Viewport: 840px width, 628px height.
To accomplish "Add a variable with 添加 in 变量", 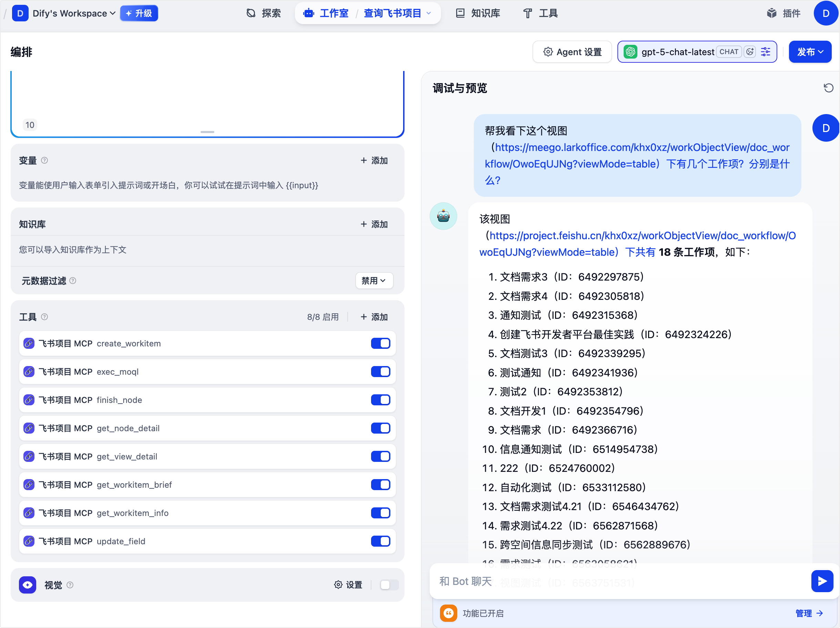I will click(374, 160).
